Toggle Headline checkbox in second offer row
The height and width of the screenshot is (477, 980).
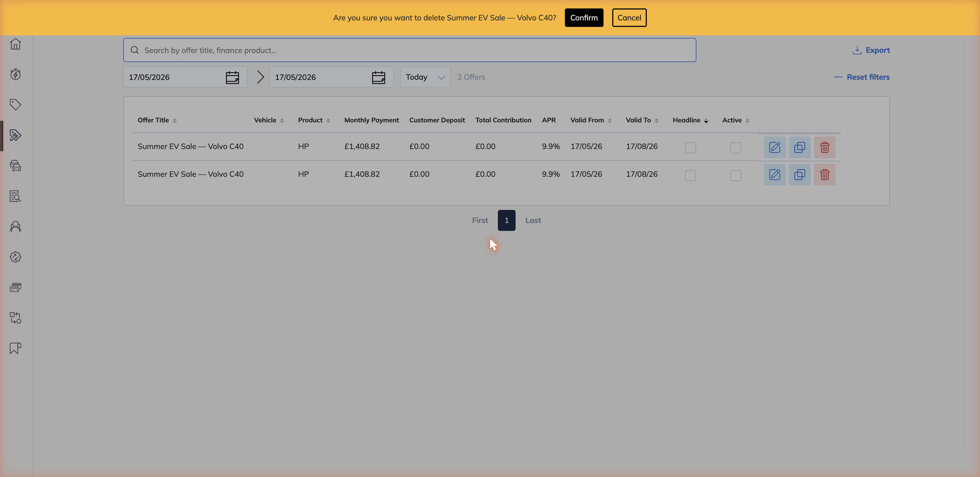[x=690, y=175]
